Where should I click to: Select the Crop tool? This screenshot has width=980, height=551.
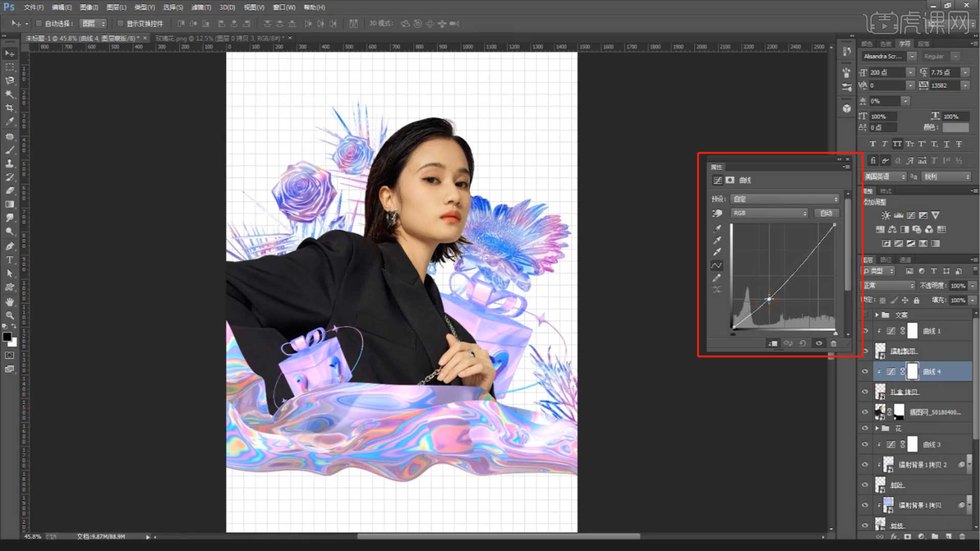[10, 108]
